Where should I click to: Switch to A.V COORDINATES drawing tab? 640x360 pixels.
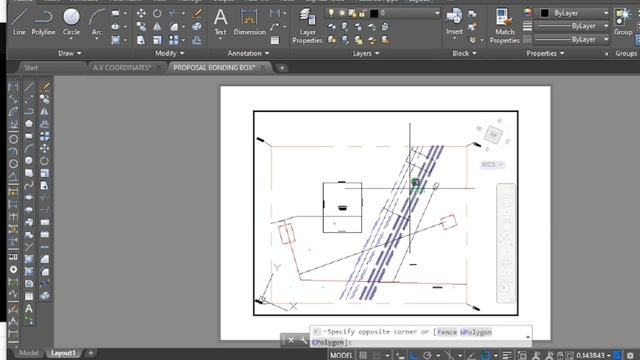tap(122, 68)
